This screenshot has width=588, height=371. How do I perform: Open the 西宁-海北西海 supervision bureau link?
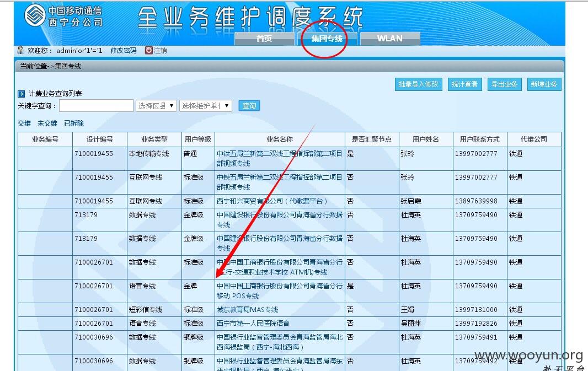tap(279, 342)
